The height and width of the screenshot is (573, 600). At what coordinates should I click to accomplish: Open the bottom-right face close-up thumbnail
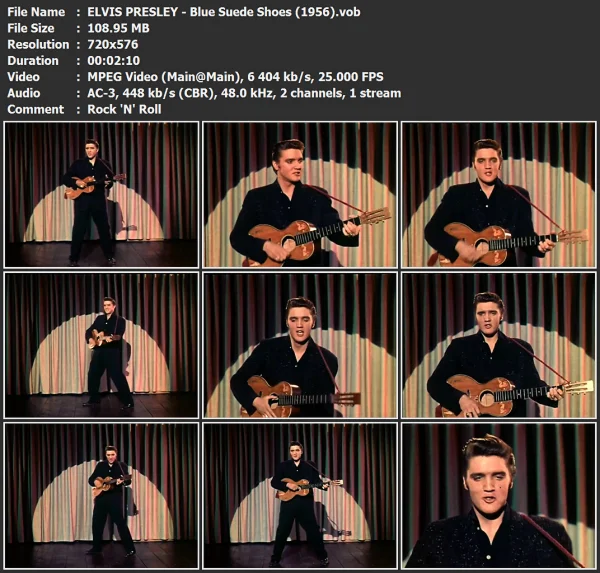pyautogui.click(x=499, y=496)
